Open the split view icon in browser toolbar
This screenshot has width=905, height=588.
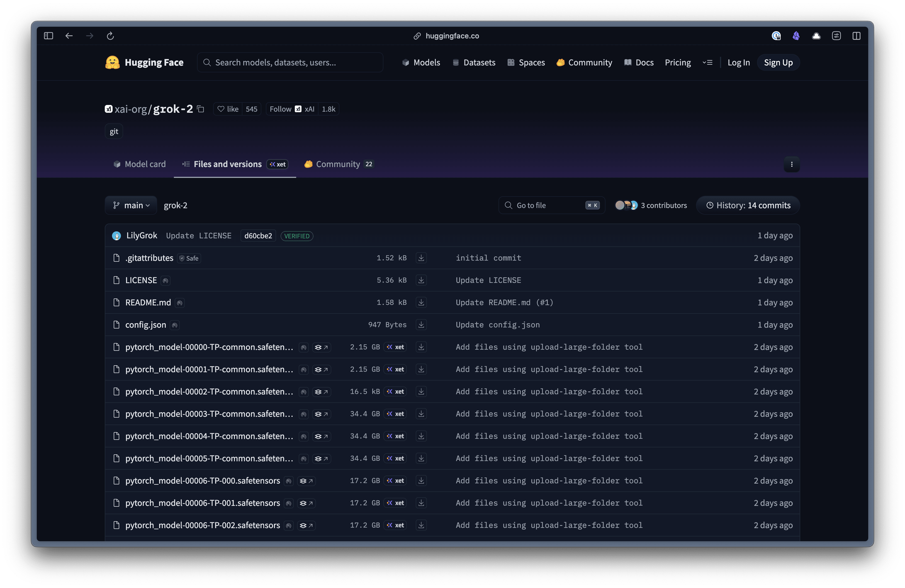[x=856, y=36]
